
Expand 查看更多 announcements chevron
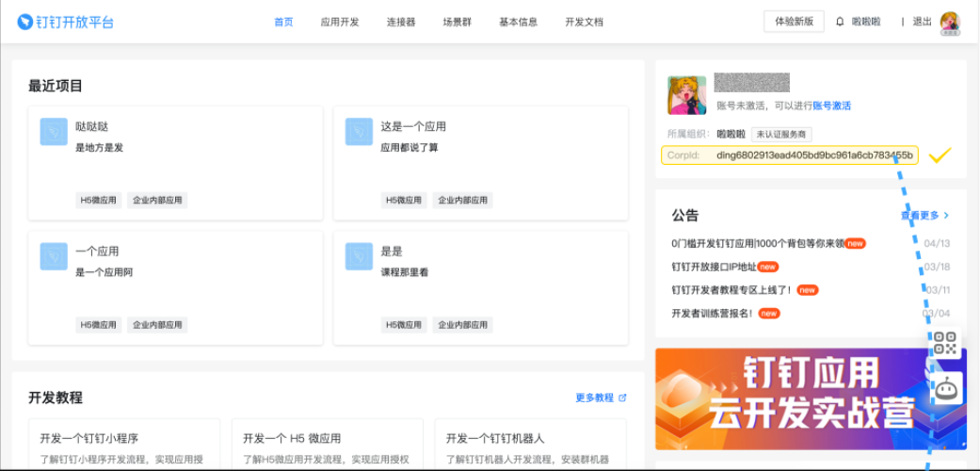pos(946,216)
